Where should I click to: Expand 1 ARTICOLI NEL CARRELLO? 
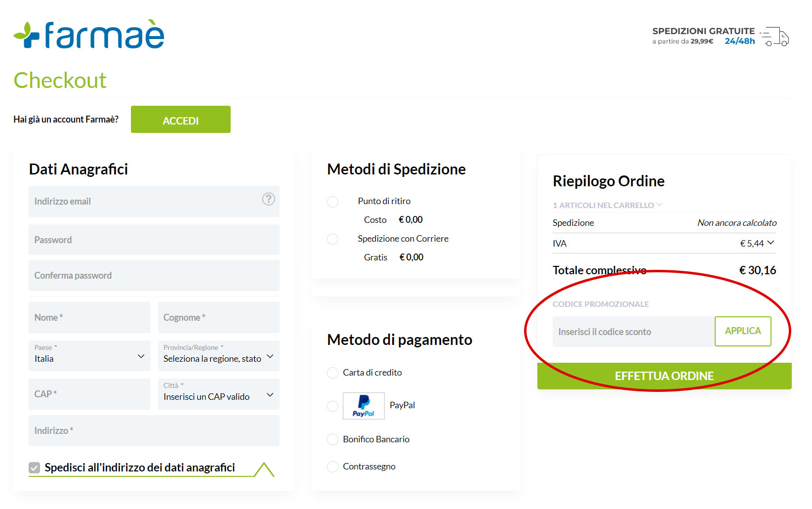660,205
